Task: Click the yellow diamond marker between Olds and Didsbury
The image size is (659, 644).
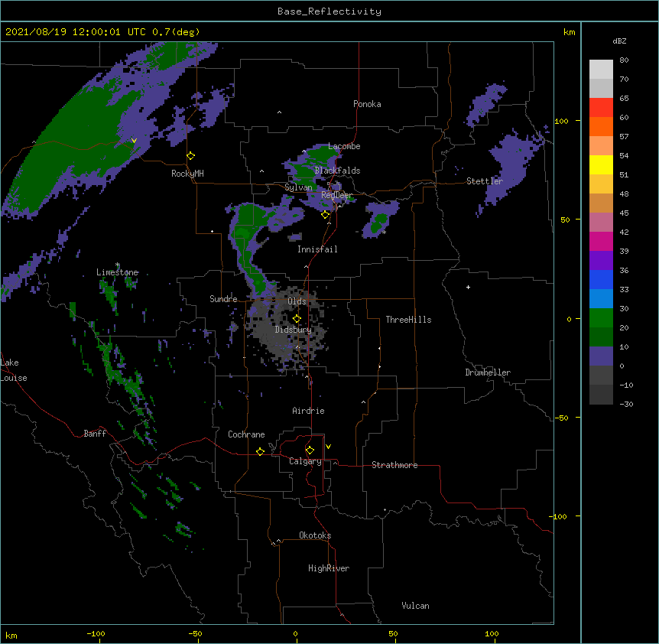Action: tap(297, 319)
